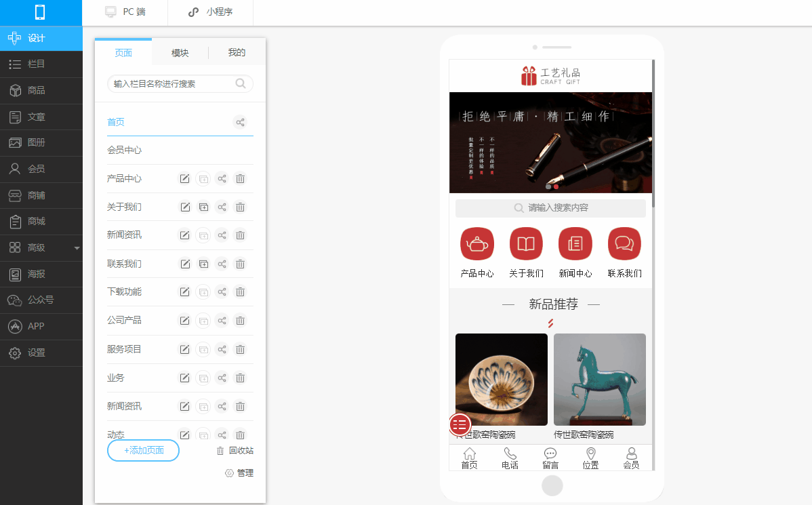Open the 小程序 tab
Viewport: 812px width, 505px height.
[x=210, y=12]
